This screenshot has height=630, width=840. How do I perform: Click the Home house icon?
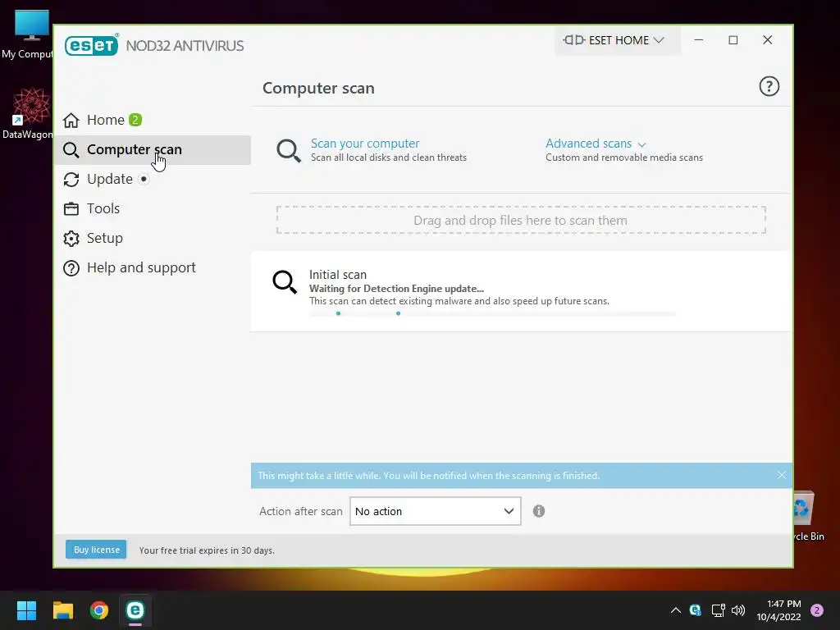71,120
